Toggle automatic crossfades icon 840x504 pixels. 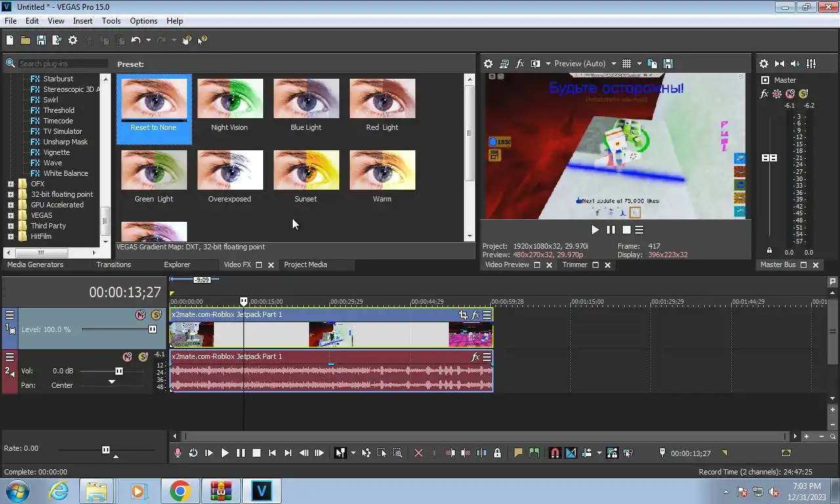tap(570, 453)
